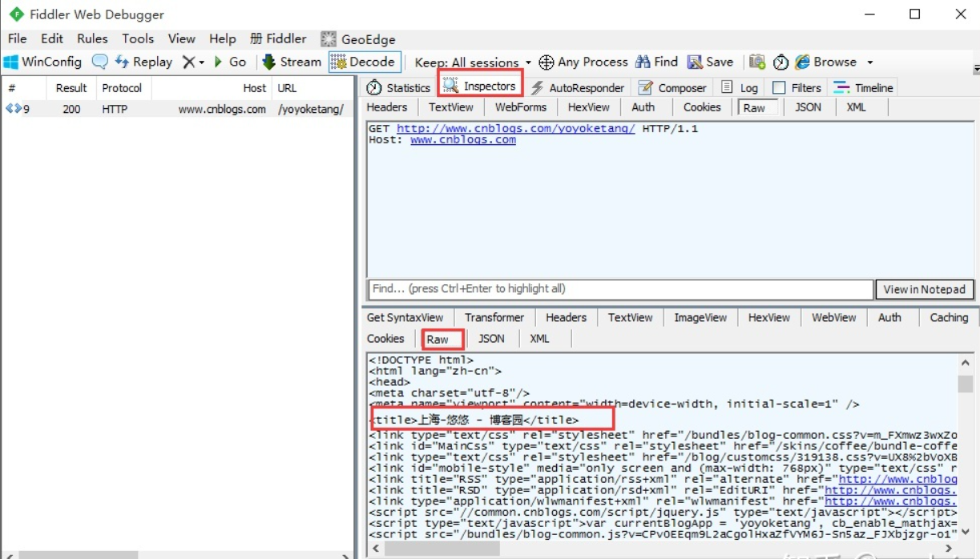
Task: Sort sessions by Protocol column header
Action: point(122,88)
